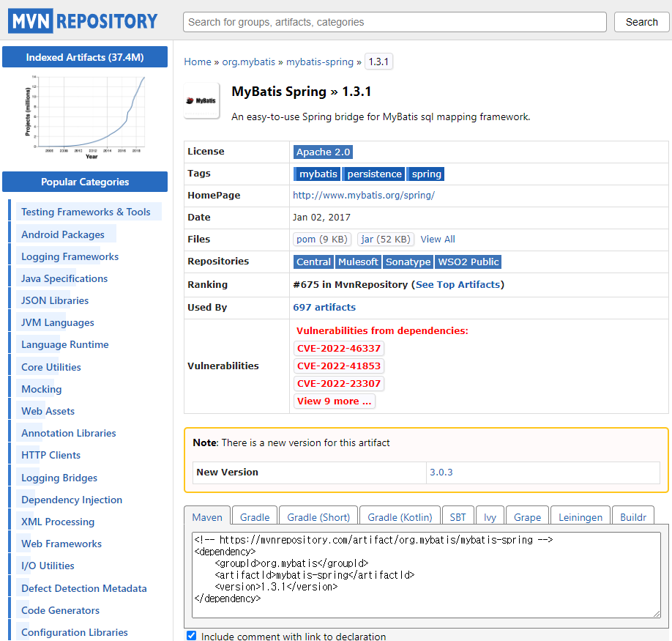This screenshot has height=641, width=672.
Task: Toggle Include comment with link checkbox
Action: coord(192,635)
